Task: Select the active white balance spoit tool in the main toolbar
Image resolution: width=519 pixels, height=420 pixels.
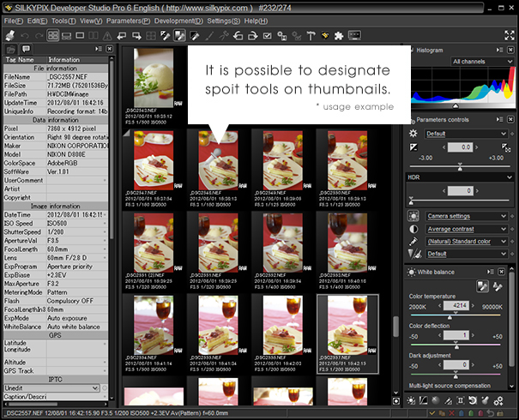Action: (180, 35)
